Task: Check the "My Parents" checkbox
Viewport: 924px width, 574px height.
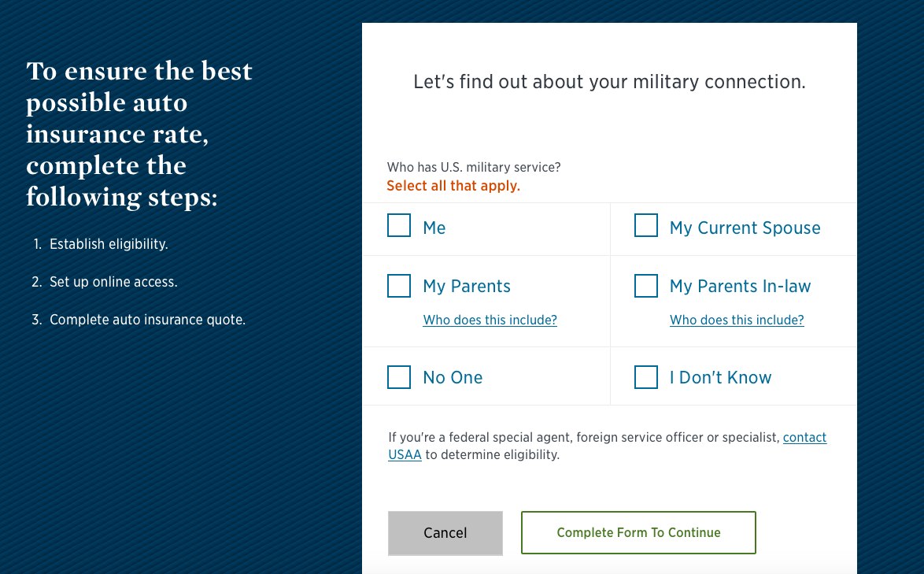Action: coord(399,285)
